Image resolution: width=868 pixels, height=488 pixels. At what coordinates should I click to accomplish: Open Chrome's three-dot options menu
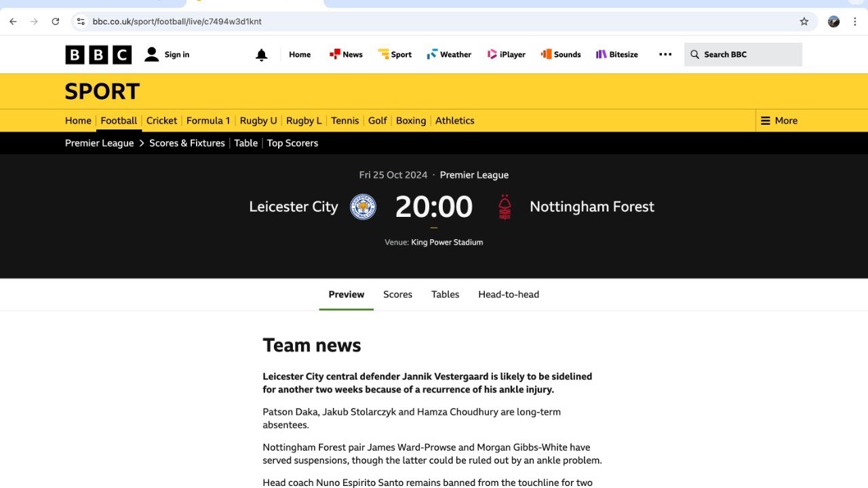coord(855,22)
